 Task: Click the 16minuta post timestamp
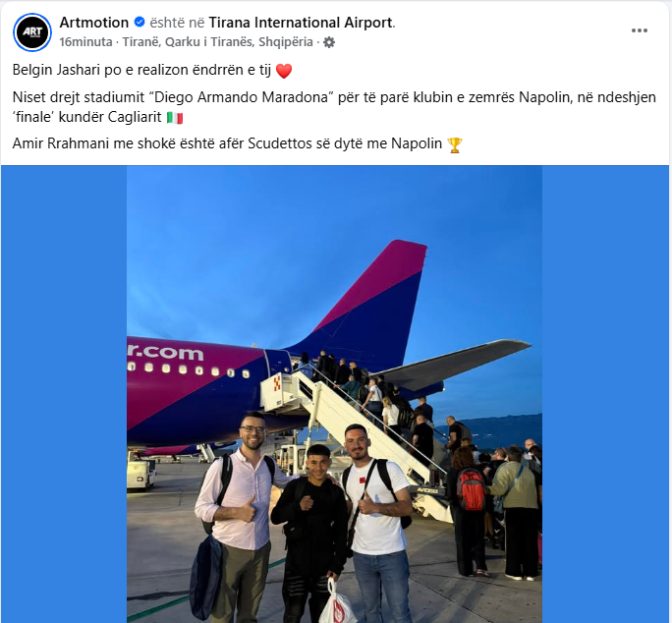85,42
